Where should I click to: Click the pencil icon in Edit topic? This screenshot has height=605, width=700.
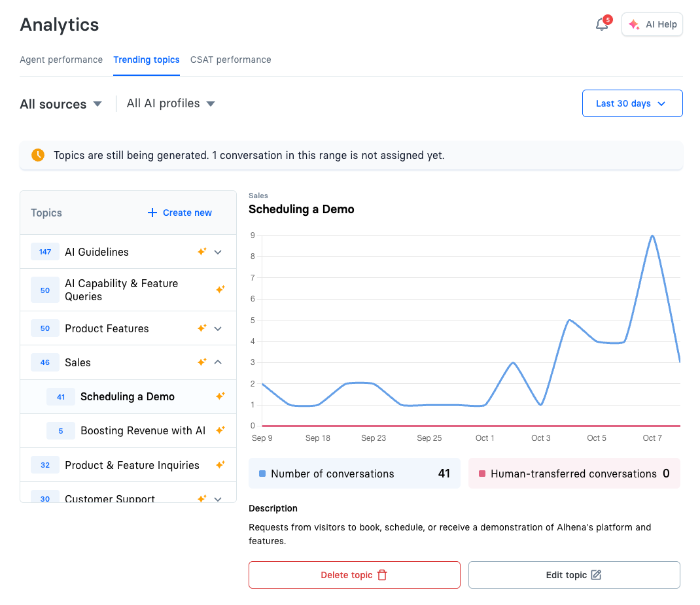coord(596,575)
